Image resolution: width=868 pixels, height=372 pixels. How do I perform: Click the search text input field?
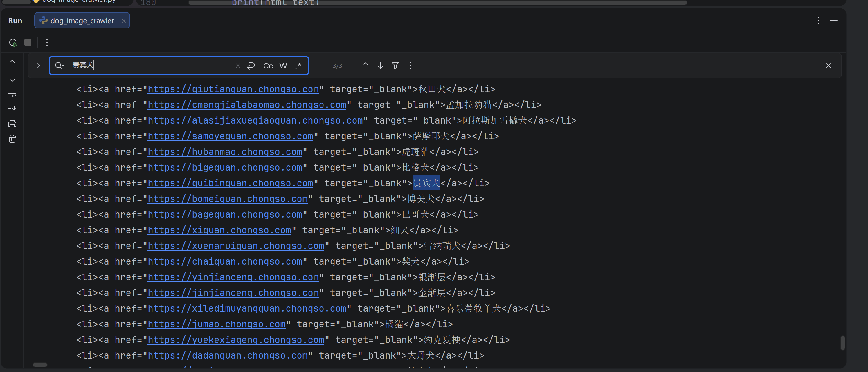(x=152, y=65)
